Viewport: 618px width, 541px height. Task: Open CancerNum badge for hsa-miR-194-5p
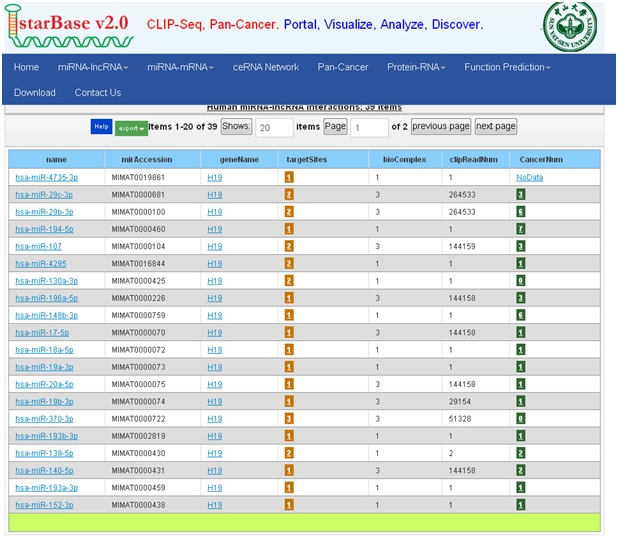[520, 229]
